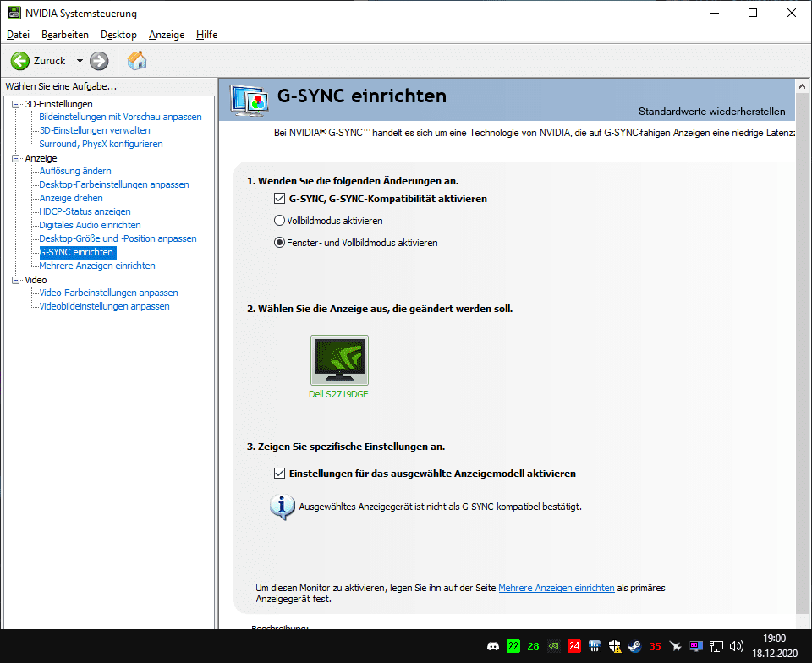Click the 3D-Einstellungen category label

(58, 104)
